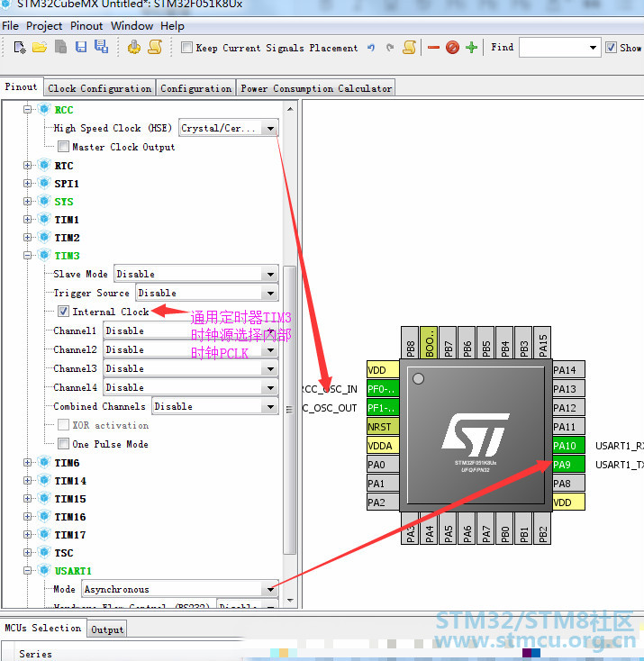Click the SYS peripheral cube icon
Viewport: 644px width, 661px height.
tap(44, 201)
